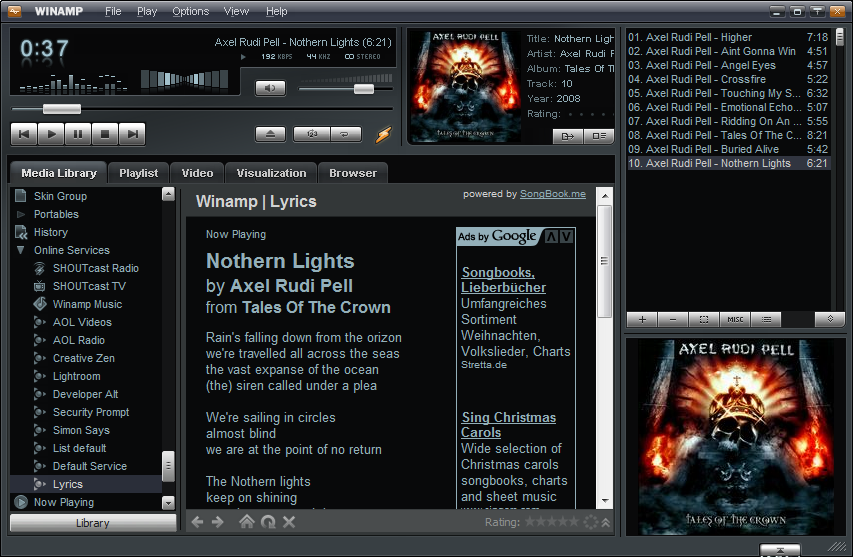Switch to the Video tab
This screenshot has height=557, width=853.
(197, 173)
